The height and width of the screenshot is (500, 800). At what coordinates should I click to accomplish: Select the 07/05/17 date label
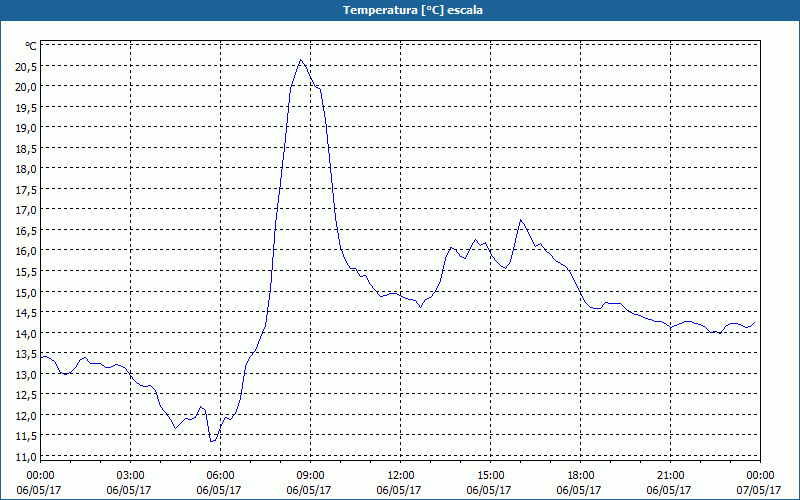coord(760,490)
